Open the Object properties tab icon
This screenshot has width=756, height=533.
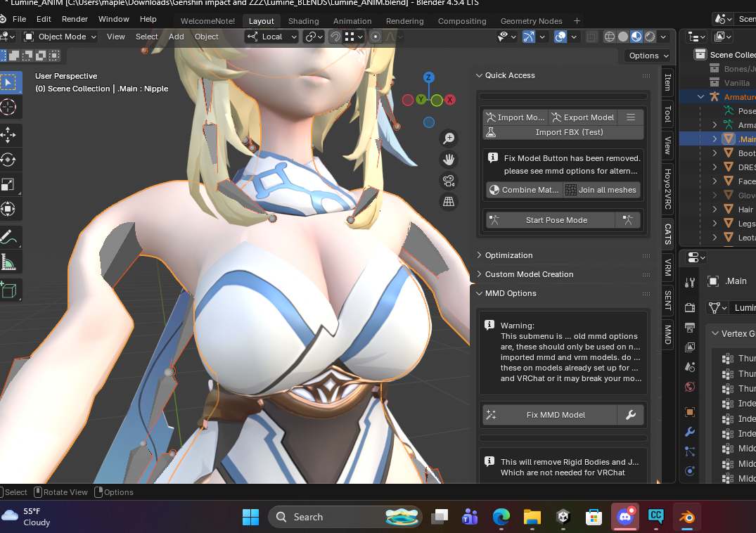pyautogui.click(x=690, y=411)
